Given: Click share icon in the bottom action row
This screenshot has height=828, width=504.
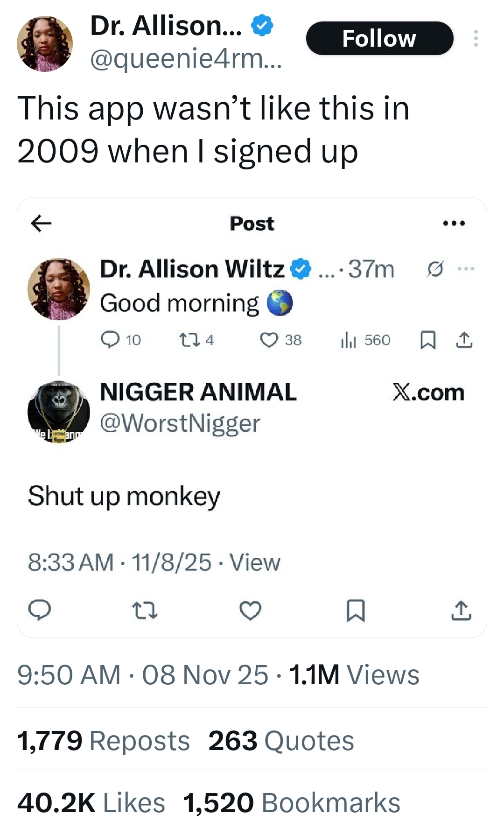Looking at the screenshot, I should point(461,610).
